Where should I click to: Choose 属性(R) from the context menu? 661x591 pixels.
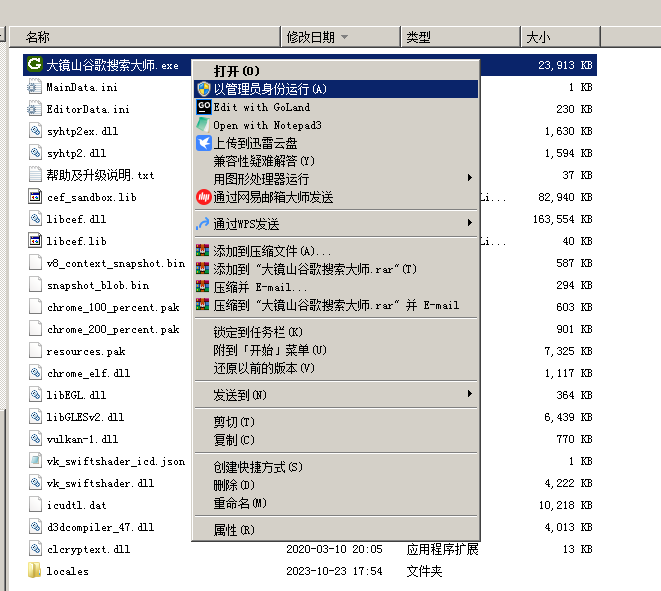pyautogui.click(x=234, y=529)
